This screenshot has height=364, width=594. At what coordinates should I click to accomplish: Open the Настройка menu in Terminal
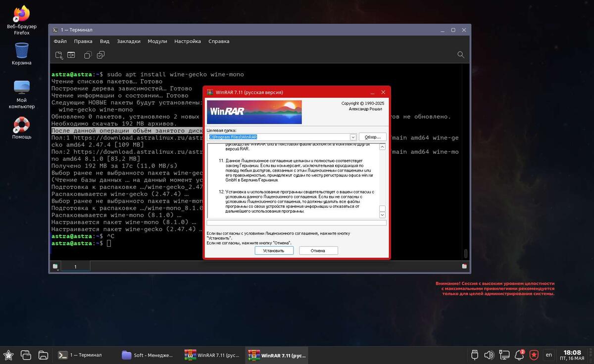pos(188,42)
